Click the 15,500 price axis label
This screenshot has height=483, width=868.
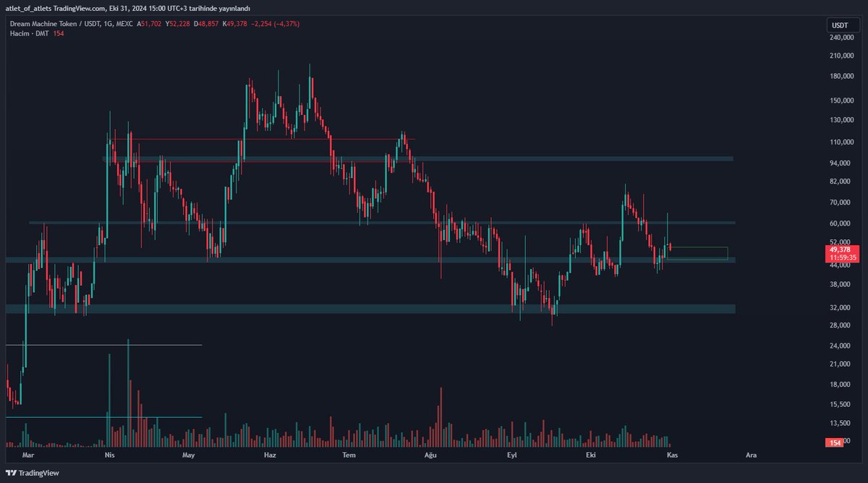click(841, 404)
